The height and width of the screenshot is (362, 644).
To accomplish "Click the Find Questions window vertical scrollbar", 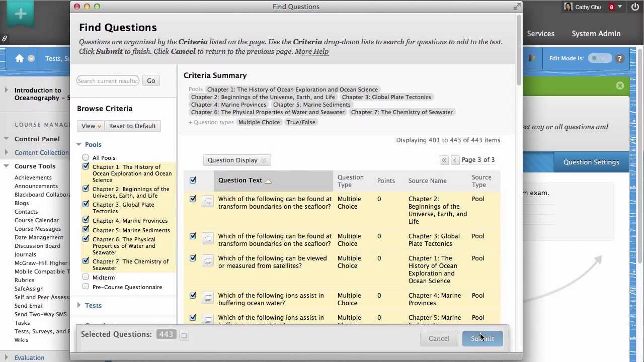I will 519,50.
